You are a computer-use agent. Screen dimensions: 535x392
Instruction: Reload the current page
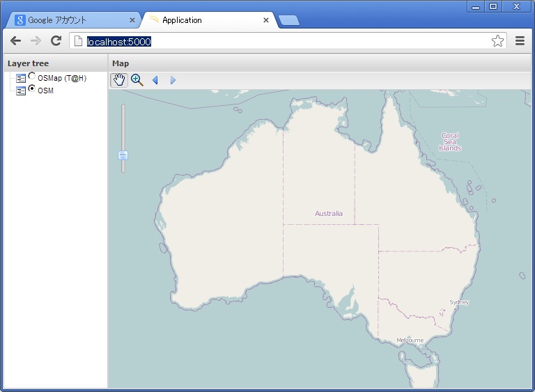(56, 41)
